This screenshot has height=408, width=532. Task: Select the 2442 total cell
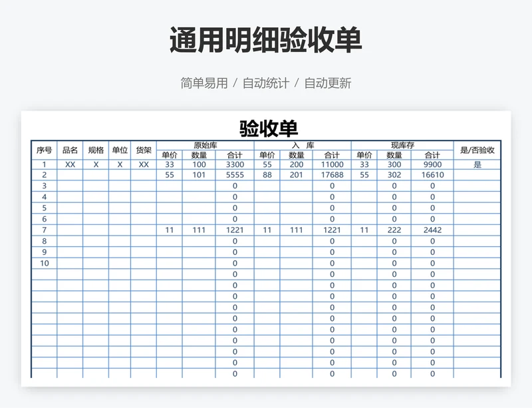pos(432,230)
